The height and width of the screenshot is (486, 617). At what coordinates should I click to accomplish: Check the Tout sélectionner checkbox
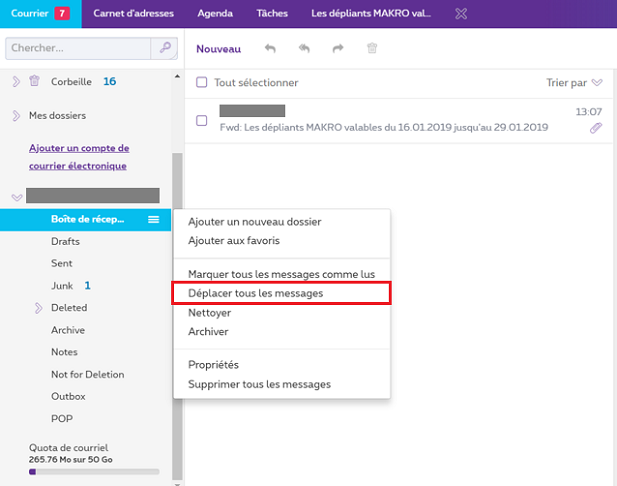(x=201, y=83)
